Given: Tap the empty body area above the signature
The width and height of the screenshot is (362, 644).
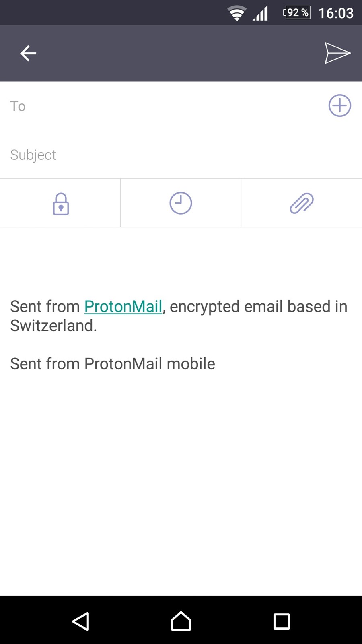Looking at the screenshot, I should pyautogui.click(x=181, y=262).
